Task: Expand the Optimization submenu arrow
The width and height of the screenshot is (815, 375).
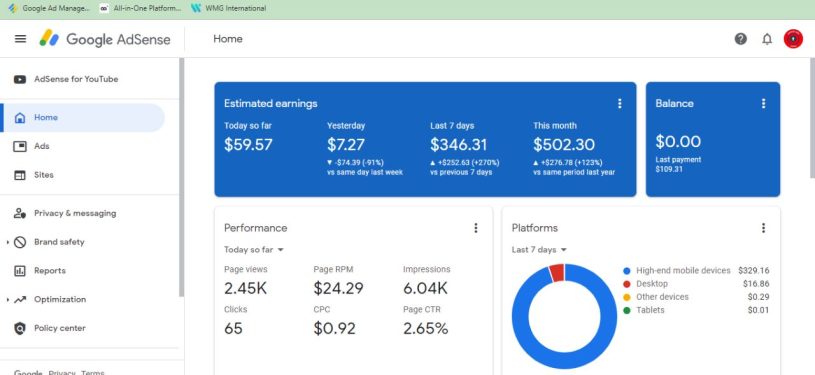Action: [7, 300]
